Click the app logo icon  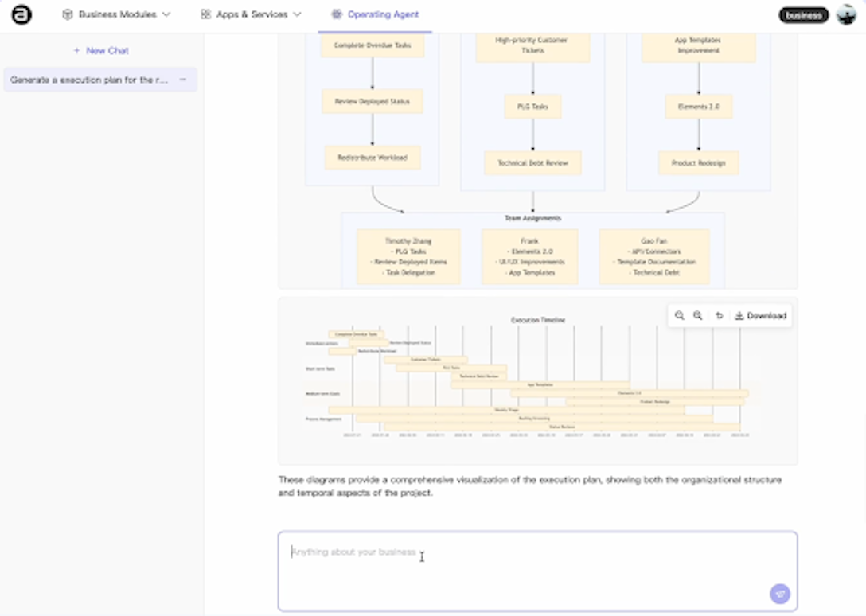click(x=21, y=14)
